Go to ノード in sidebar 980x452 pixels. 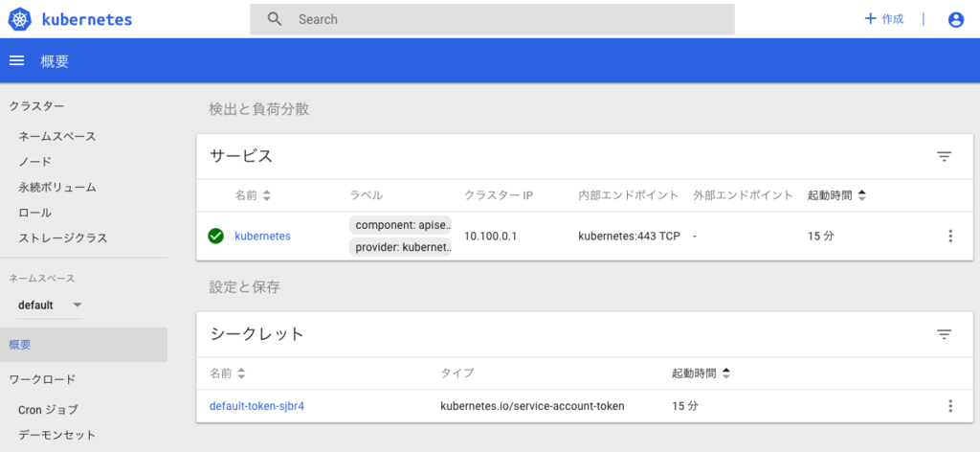pos(35,162)
